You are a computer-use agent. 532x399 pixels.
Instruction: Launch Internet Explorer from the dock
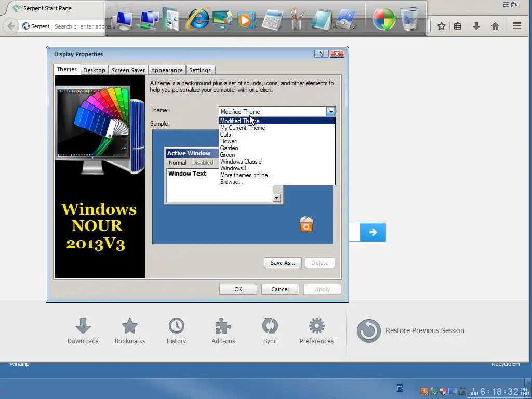[197, 19]
